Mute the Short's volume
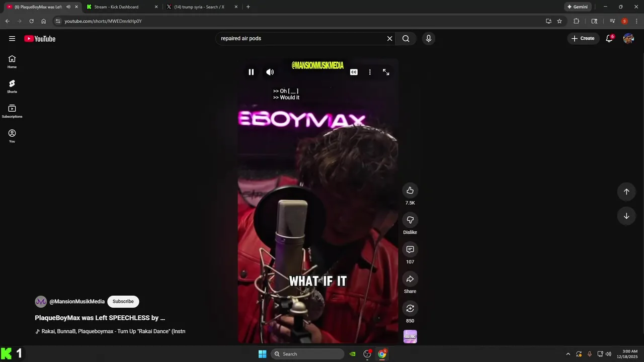The width and height of the screenshot is (644, 362). click(270, 72)
